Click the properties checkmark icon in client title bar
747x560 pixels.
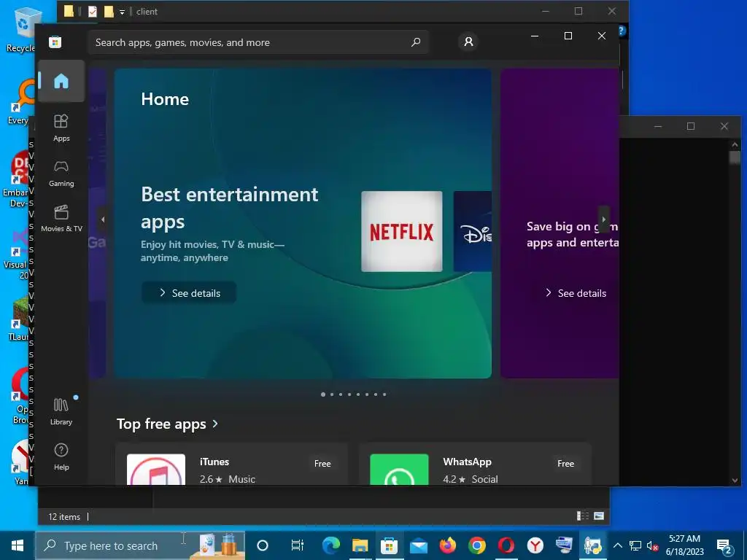tap(93, 12)
